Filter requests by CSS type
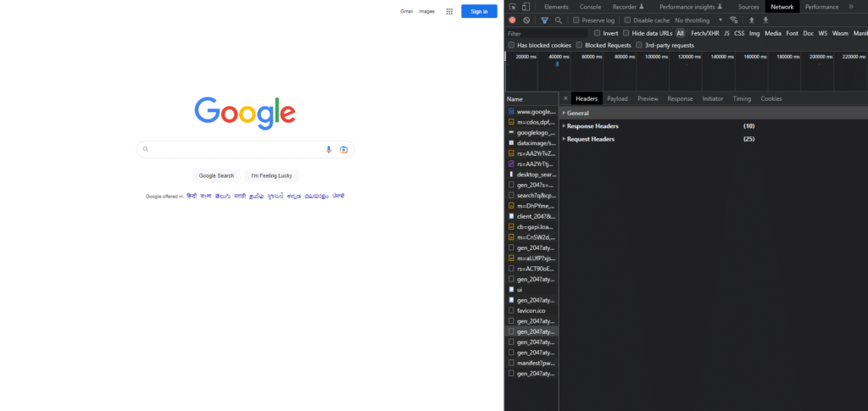The height and width of the screenshot is (411, 868). tap(739, 33)
